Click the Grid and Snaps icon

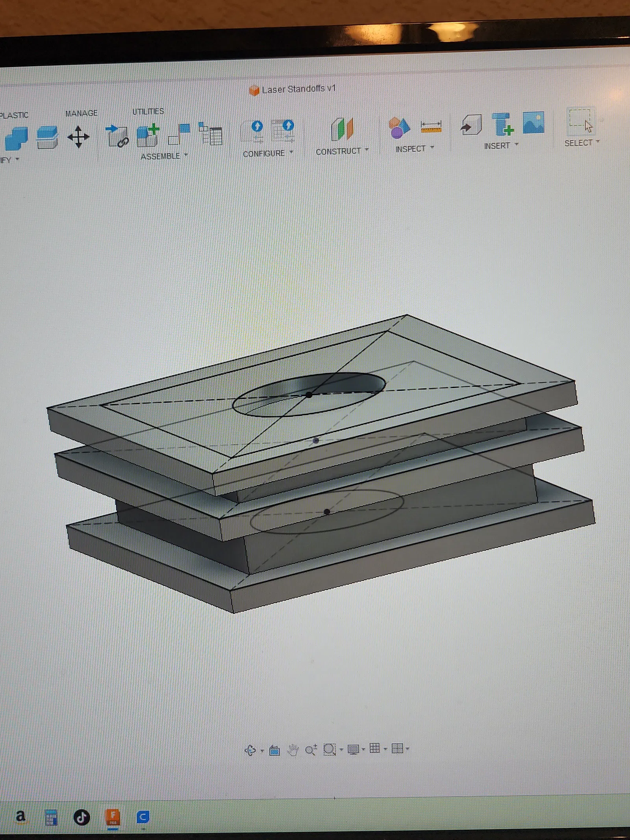click(x=374, y=748)
